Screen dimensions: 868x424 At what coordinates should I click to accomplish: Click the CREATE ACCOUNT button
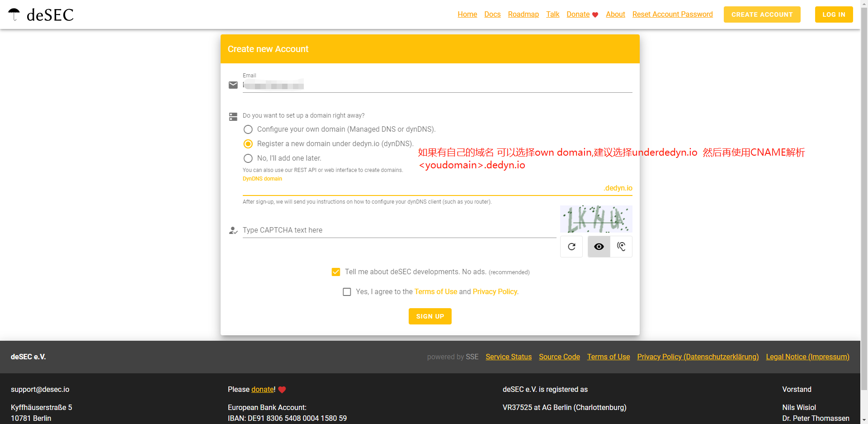(762, 14)
